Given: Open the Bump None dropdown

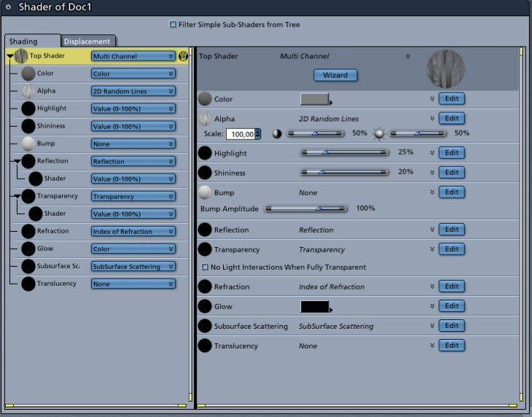Looking at the screenshot, I should (133, 144).
